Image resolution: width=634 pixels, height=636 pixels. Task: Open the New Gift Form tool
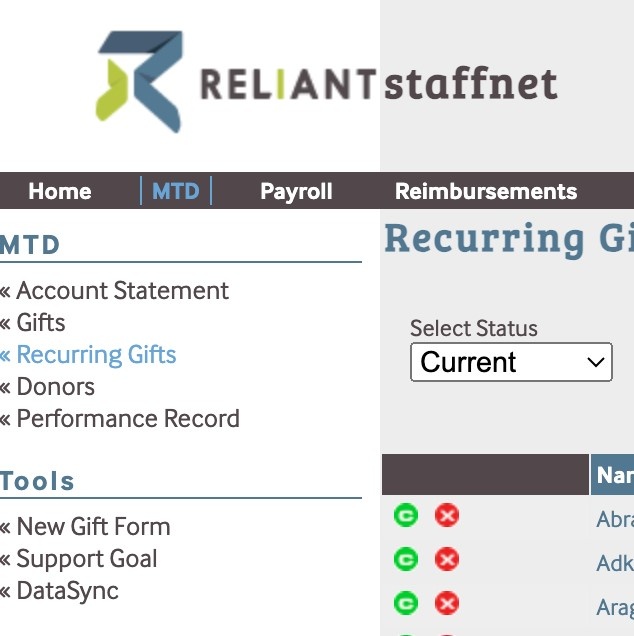(93, 527)
